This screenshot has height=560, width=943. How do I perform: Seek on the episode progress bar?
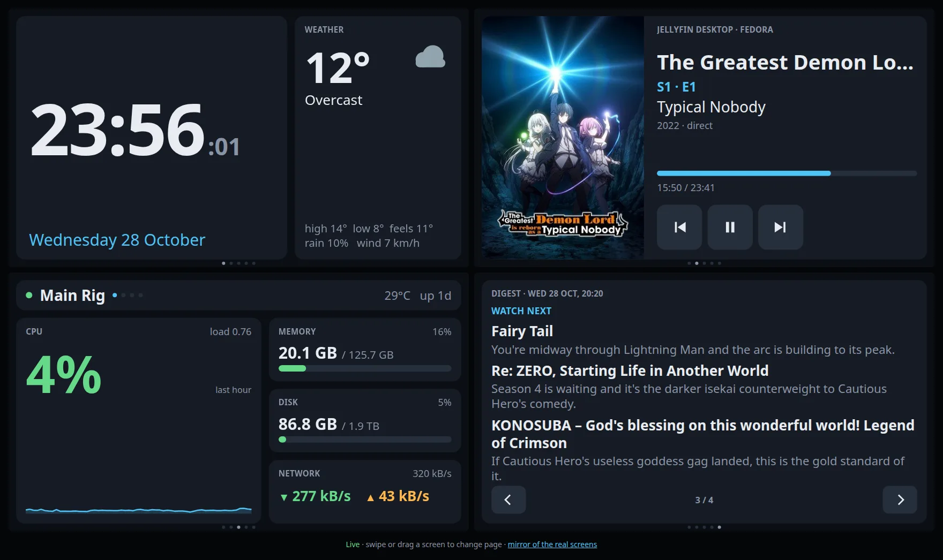[787, 173]
